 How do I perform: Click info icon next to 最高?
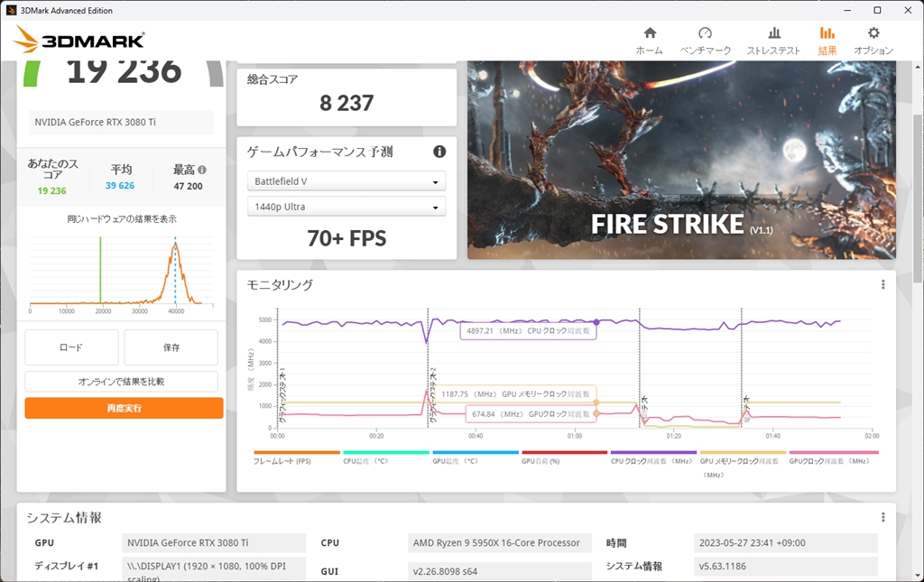point(202,170)
